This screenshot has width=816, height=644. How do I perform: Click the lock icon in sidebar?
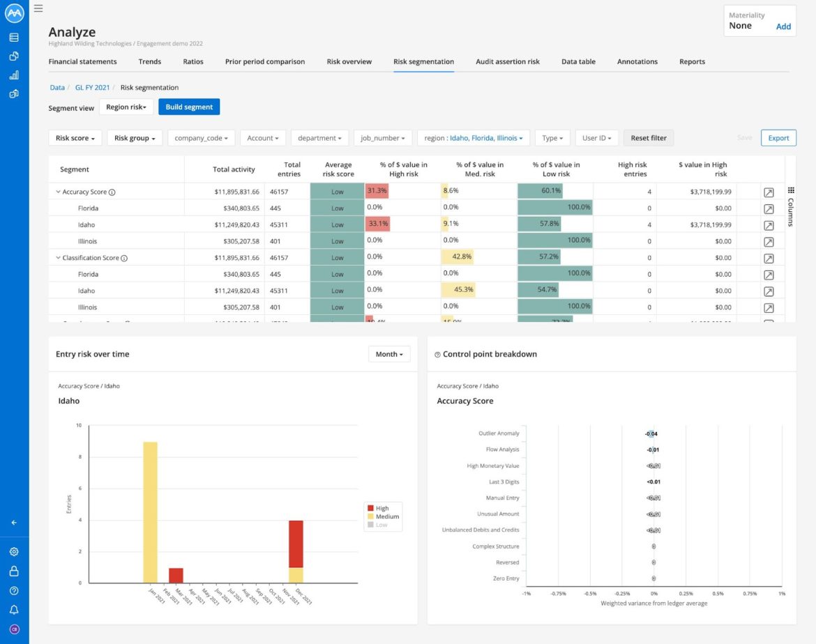14,572
